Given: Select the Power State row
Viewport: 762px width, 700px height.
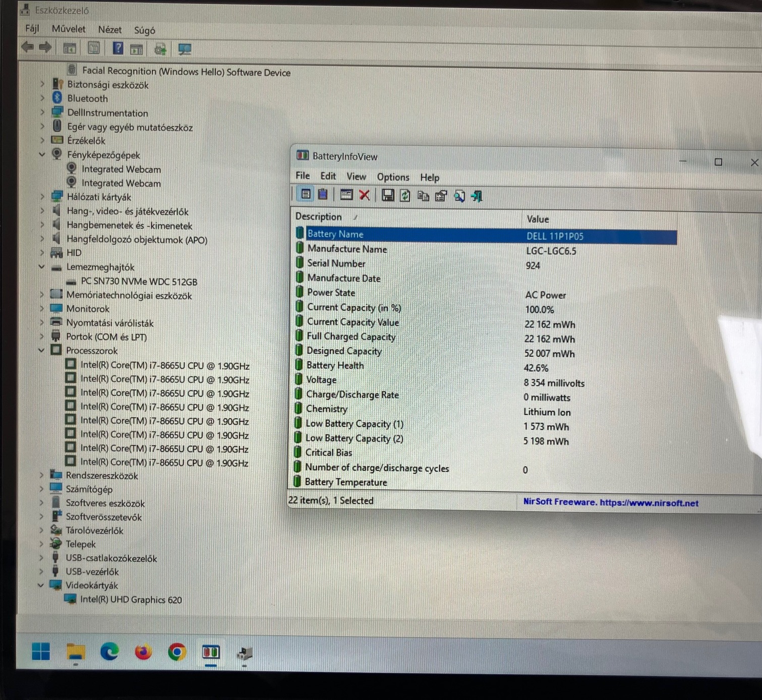Looking at the screenshot, I should [x=485, y=294].
